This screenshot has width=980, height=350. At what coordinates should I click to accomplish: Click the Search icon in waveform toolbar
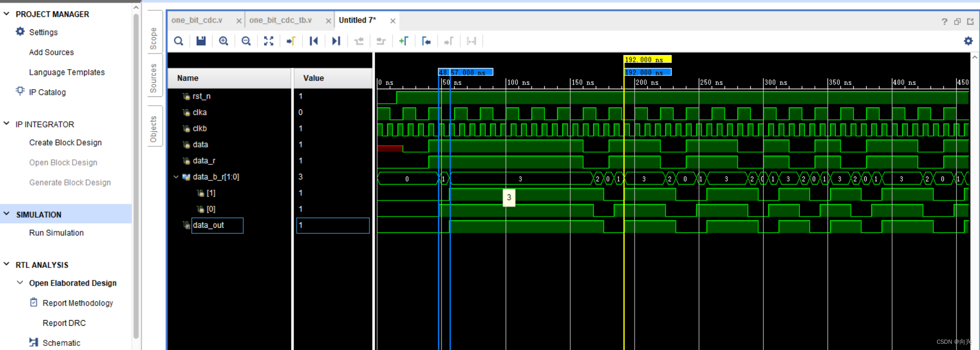(179, 41)
